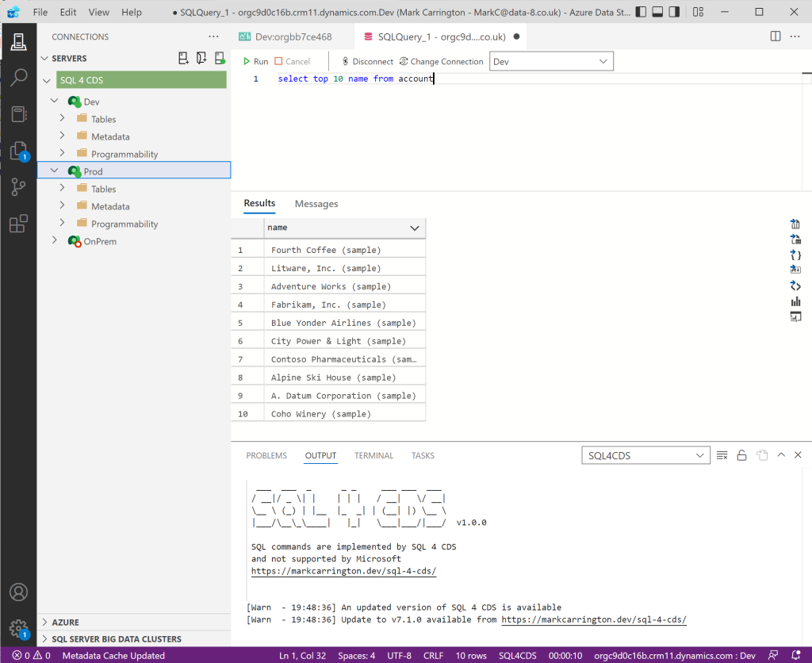Toggle the secondary side bar layout icon

tap(674, 12)
